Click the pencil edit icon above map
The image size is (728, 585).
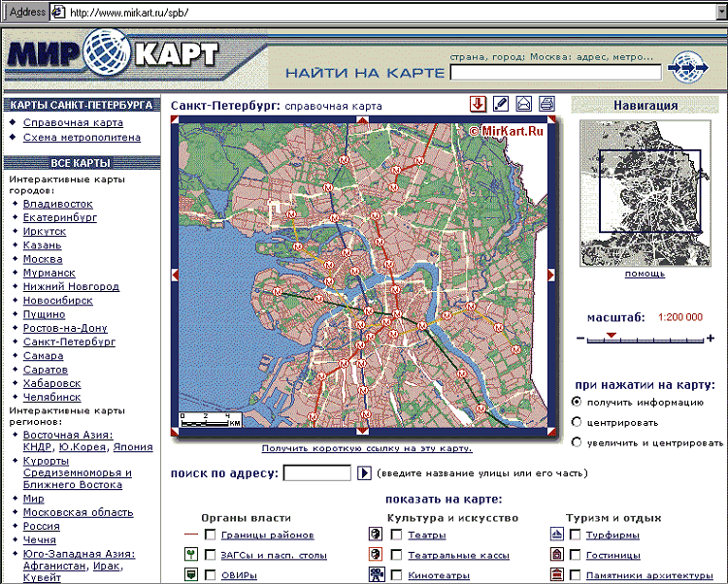click(501, 104)
